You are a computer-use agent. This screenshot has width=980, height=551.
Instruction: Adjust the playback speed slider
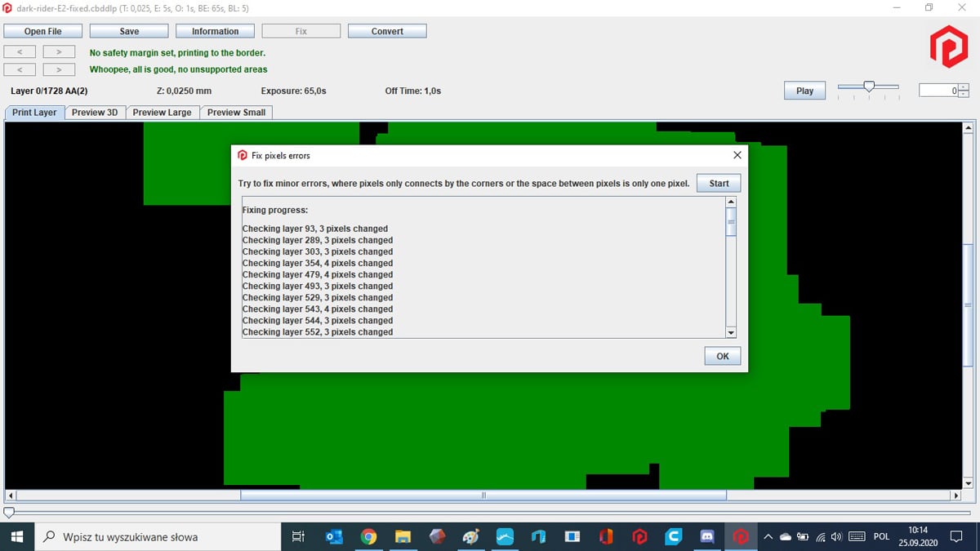[869, 87]
